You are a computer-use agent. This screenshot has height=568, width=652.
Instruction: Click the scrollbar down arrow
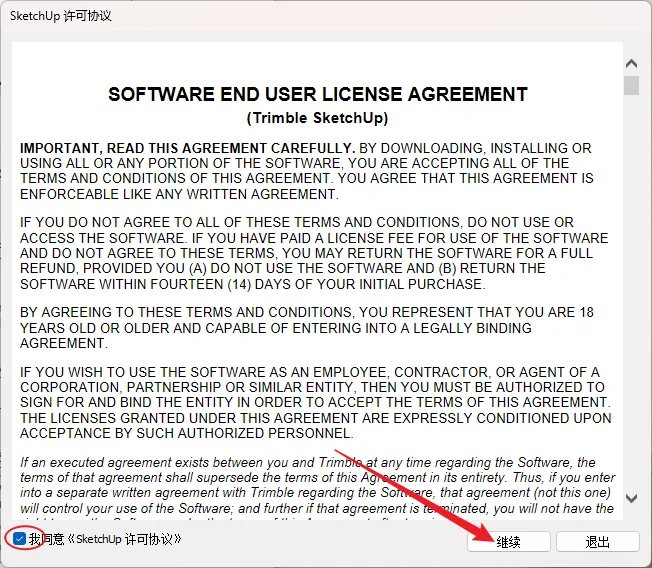pos(631,498)
